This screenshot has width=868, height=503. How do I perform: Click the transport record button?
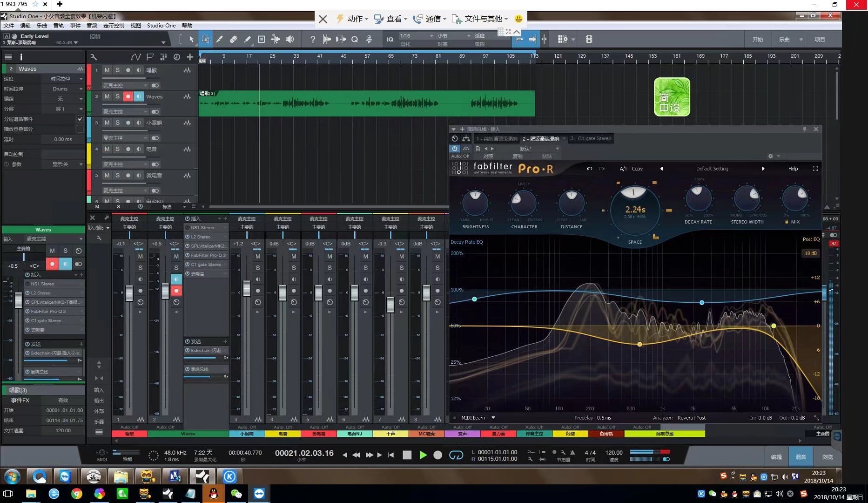pos(437,455)
